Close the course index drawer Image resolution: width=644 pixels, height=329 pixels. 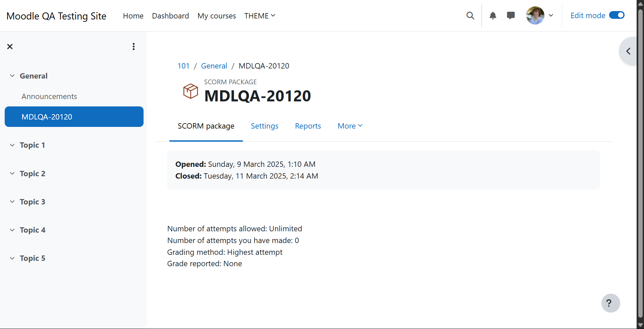pyautogui.click(x=10, y=47)
